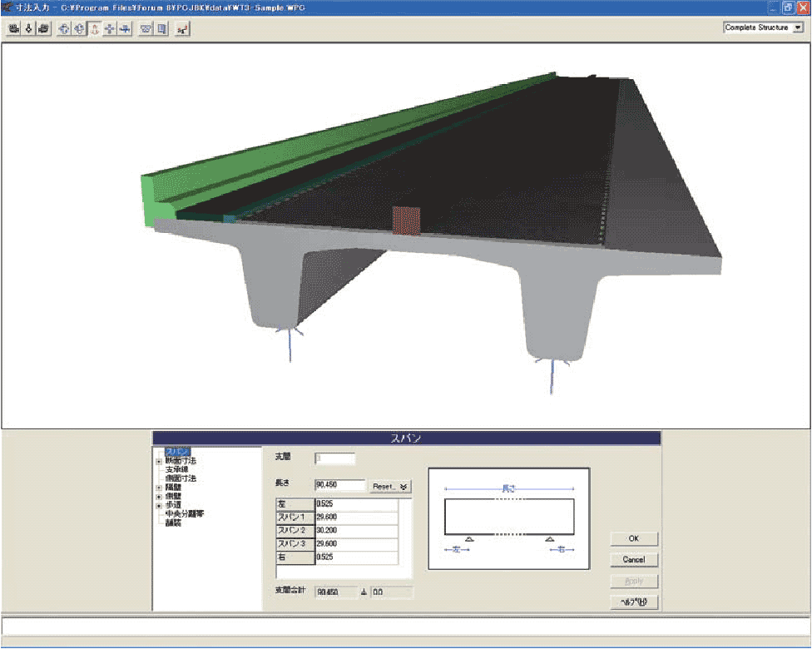
Task: Click the greyed-out Apply button
Action: click(634, 581)
